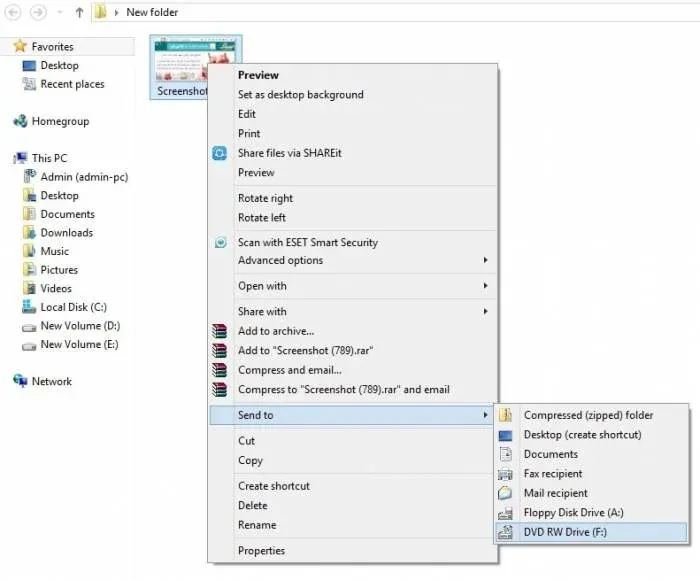Click the DVD RW Drive (F:) icon
The width and height of the screenshot is (700, 580).
[x=506, y=532]
